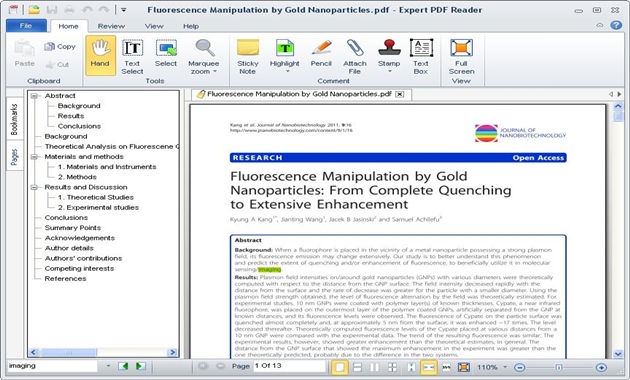Open the search box dropdown arrow

click(108, 366)
